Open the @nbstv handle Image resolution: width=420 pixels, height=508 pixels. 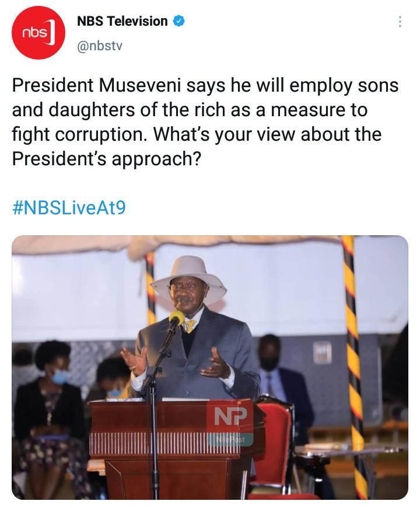100,46
